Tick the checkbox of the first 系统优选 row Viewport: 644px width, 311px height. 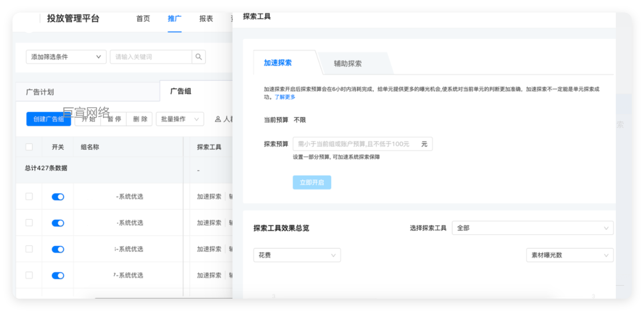pos(29,196)
